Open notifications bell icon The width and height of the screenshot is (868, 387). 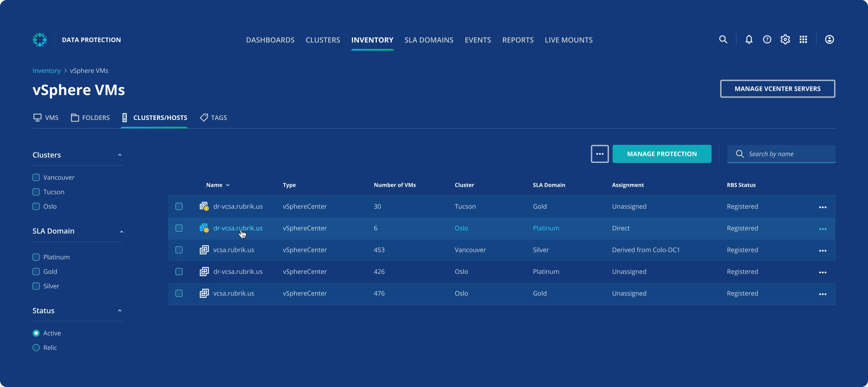749,39
